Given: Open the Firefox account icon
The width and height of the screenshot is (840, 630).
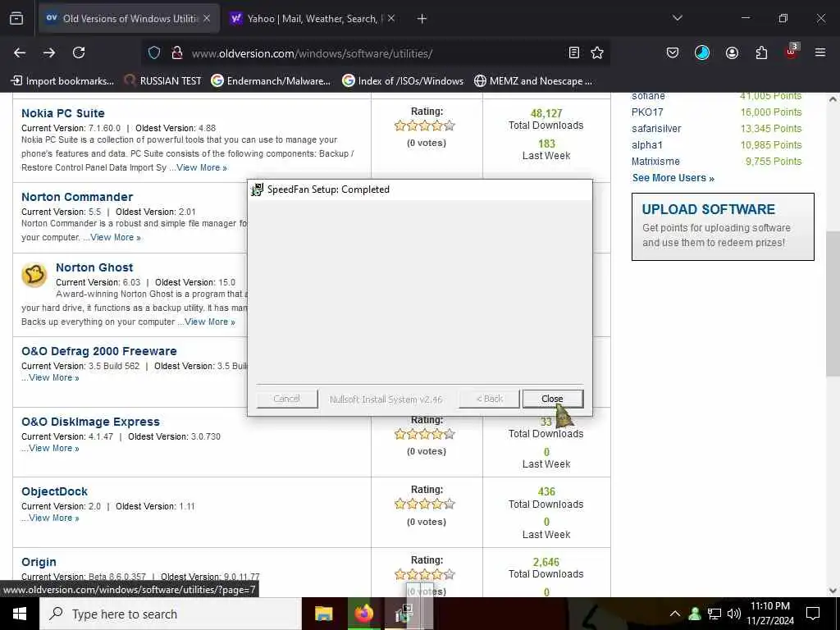Looking at the screenshot, I should 732,52.
